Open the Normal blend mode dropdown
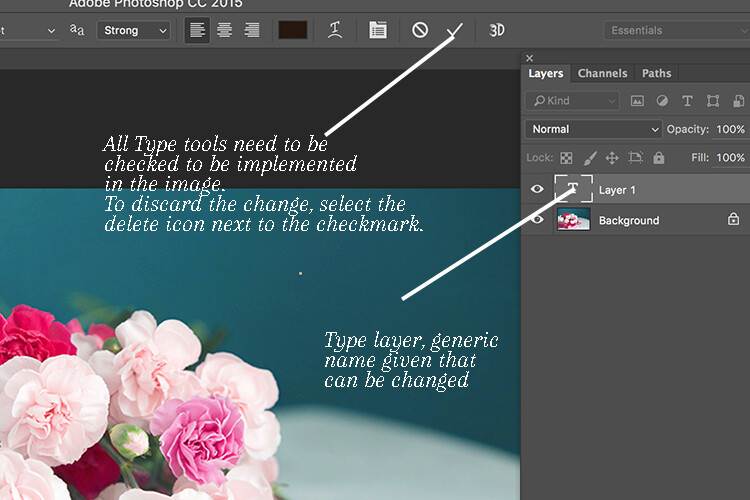 [594, 129]
